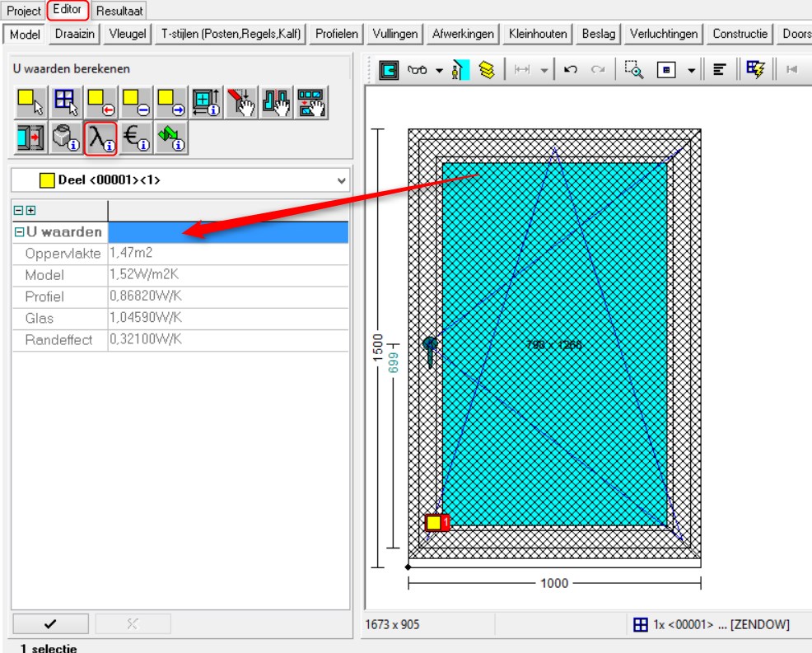Click the grid with lightning bolt icon
The height and width of the screenshot is (653, 812).
tap(755, 69)
